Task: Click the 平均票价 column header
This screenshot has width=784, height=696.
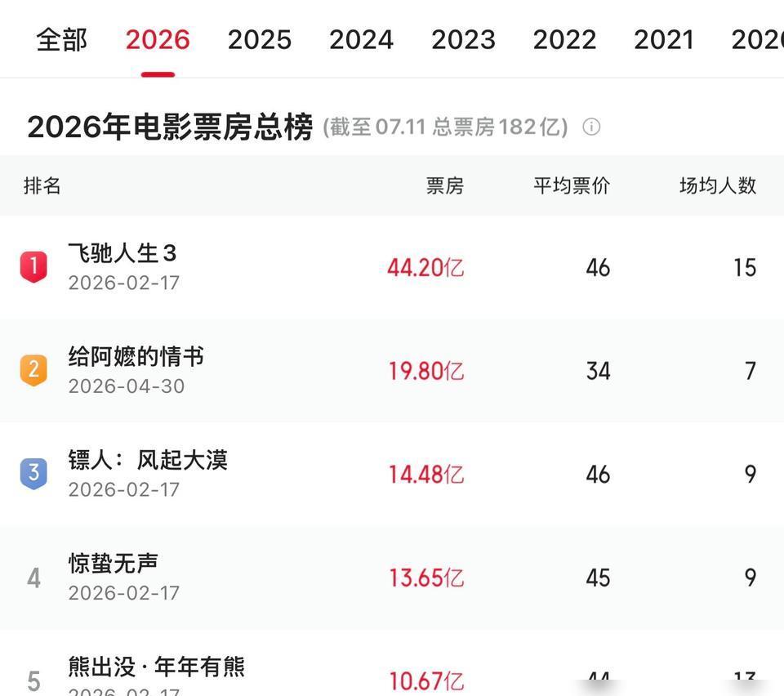Action: pos(572,185)
